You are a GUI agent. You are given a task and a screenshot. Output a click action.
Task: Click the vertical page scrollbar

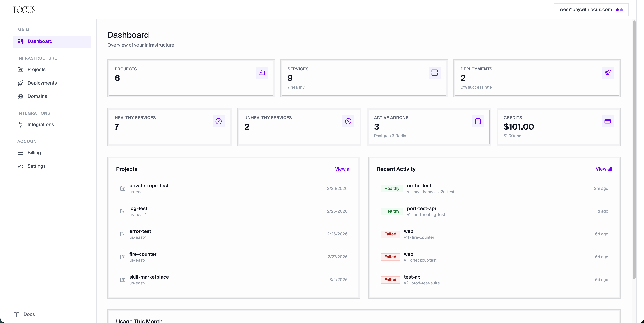point(634,150)
